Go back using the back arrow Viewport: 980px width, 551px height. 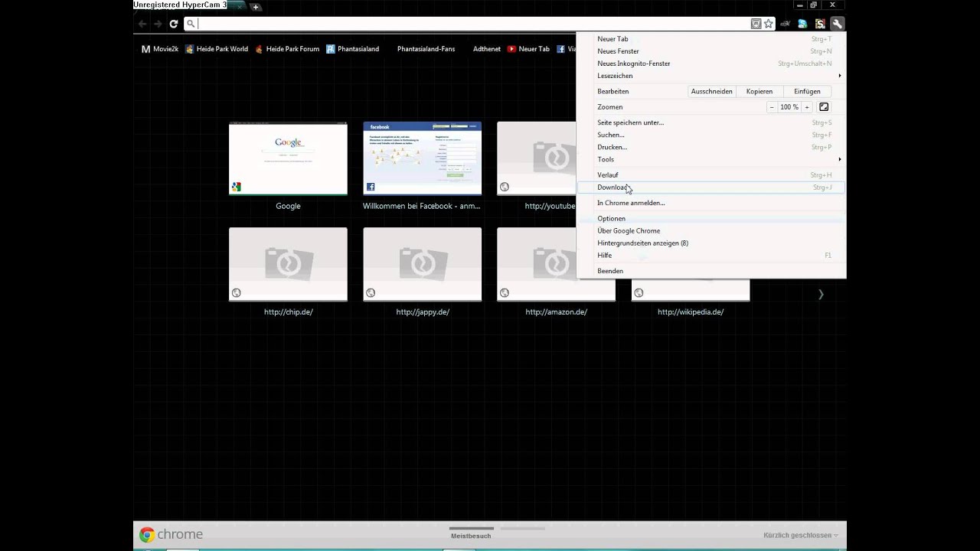(x=142, y=24)
